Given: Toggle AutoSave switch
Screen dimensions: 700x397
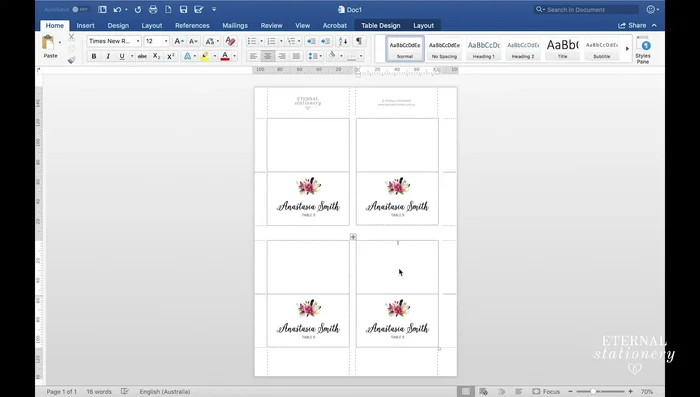Looking at the screenshot, I should (80, 9).
